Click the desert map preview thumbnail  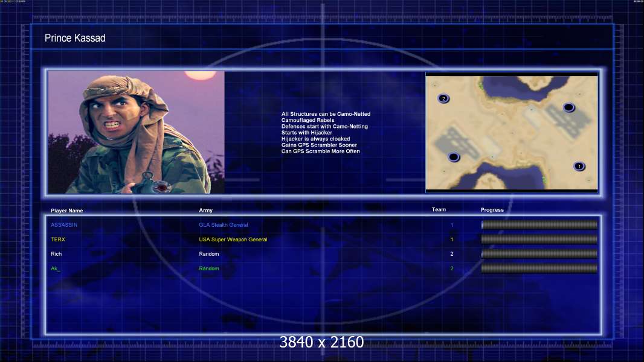coord(512,132)
